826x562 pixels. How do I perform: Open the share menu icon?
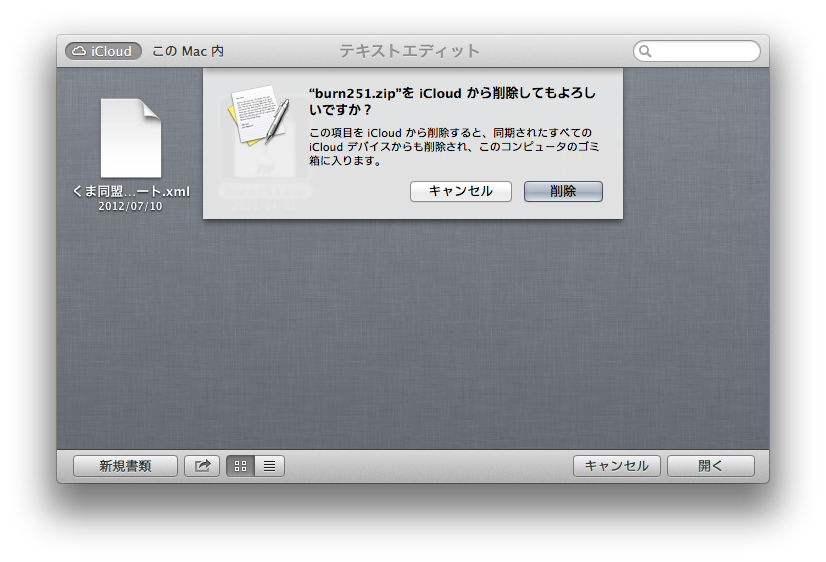click(202, 466)
